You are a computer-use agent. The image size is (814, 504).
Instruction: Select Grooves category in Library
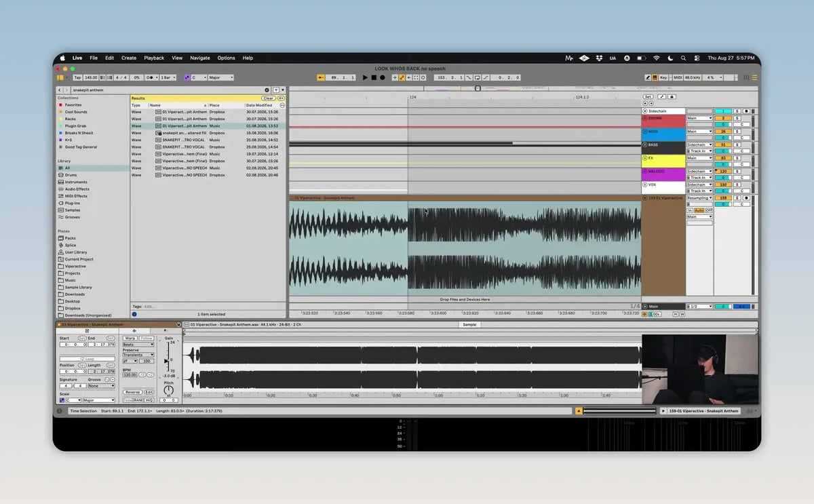72,217
